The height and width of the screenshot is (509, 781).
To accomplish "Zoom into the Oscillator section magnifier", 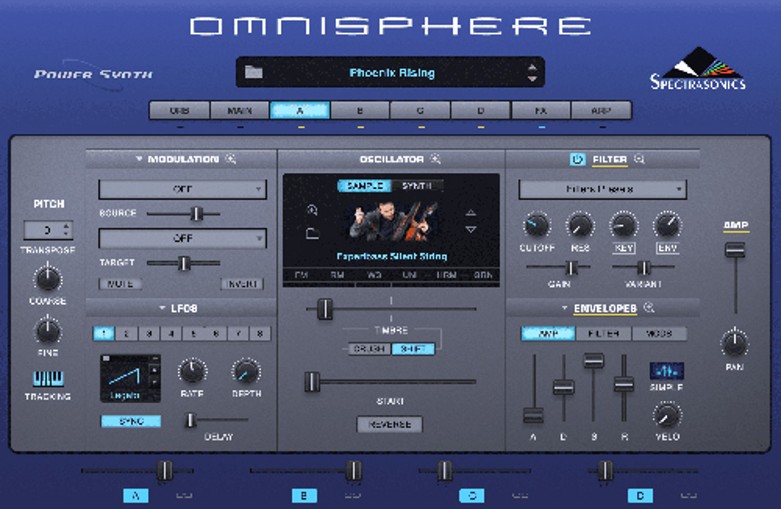I will pyautogui.click(x=436, y=159).
